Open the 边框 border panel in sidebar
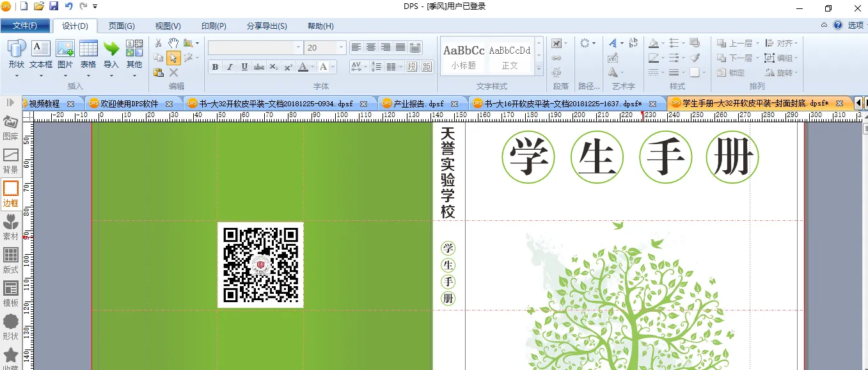 pos(11,194)
